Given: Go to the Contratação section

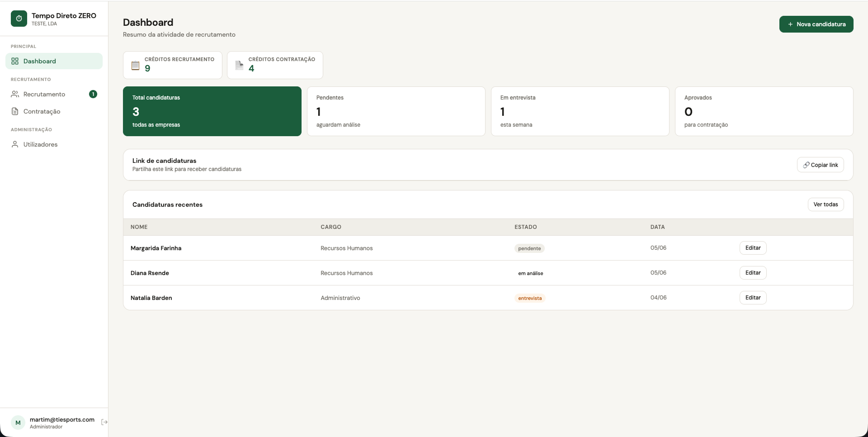Looking at the screenshot, I should pyautogui.click(x=54, y=111).
